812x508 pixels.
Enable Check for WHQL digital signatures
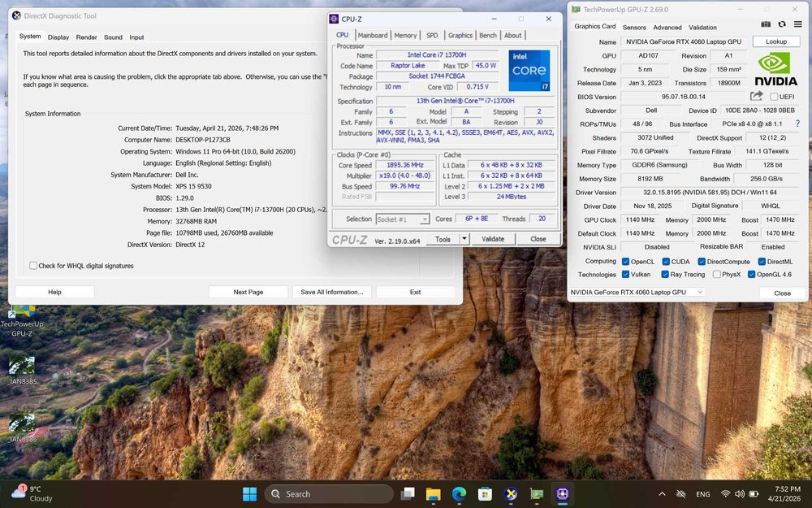coord(33,266)
